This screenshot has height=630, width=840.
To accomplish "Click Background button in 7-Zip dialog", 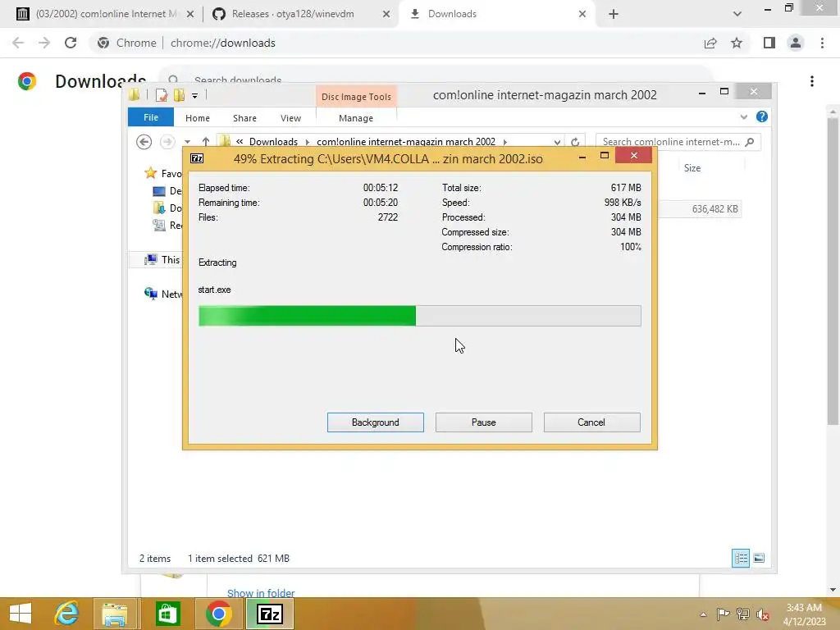I will pyautogui.click(x=375, y=422).
